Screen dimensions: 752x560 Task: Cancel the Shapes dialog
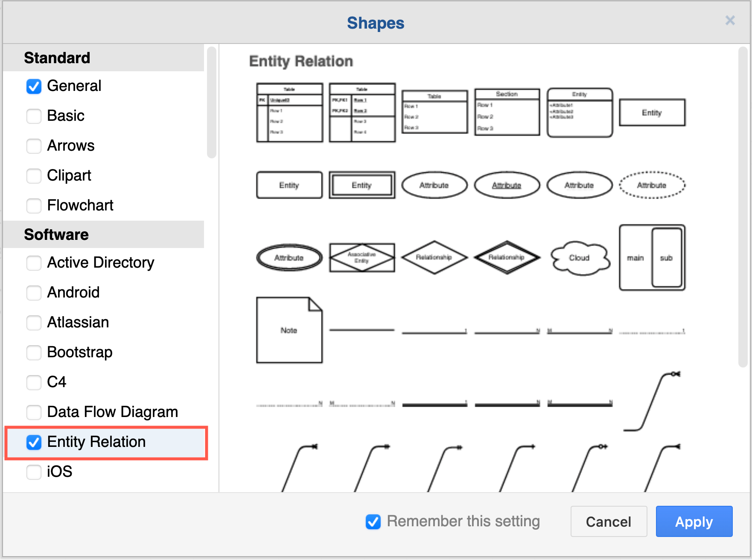(x=609, y=521)
